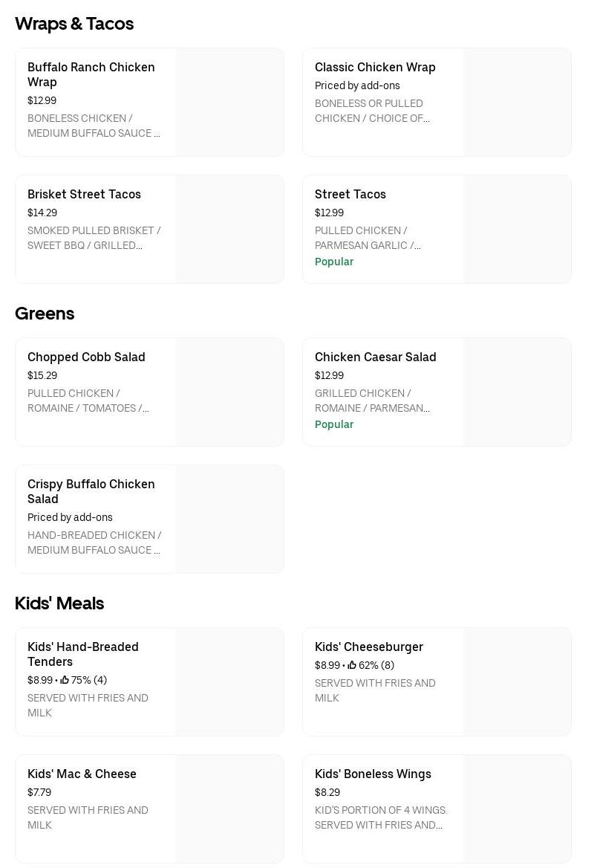Click the Wraps & Tacos section heading

click(x=74, y=24)
